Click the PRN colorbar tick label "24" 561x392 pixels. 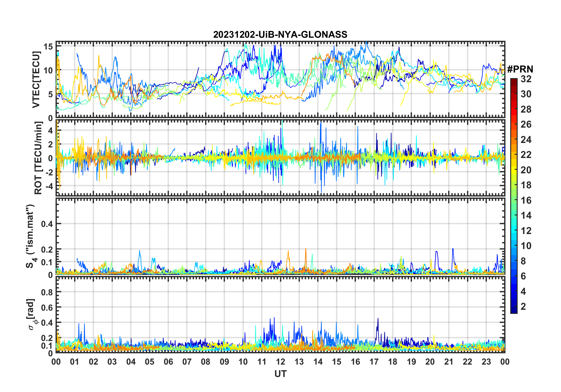pos(526,140)
